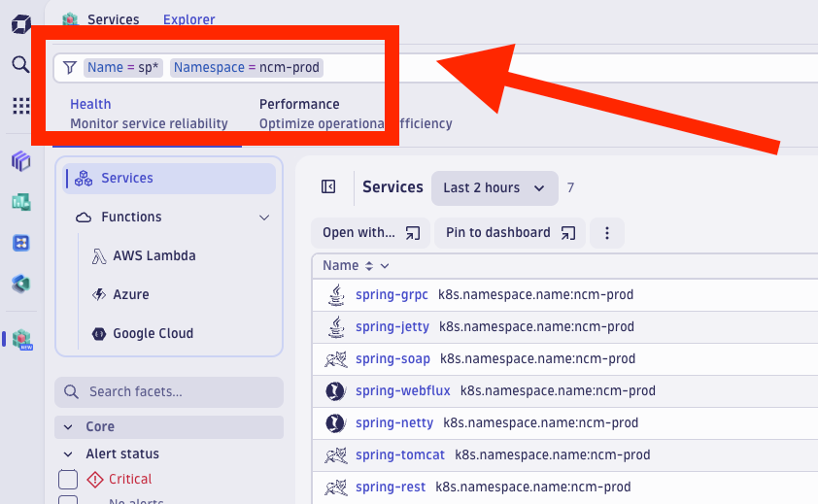Viewport: 818px width, 504px height.
Task: Click the Pin to dashboard button
Action: [509, 233]
